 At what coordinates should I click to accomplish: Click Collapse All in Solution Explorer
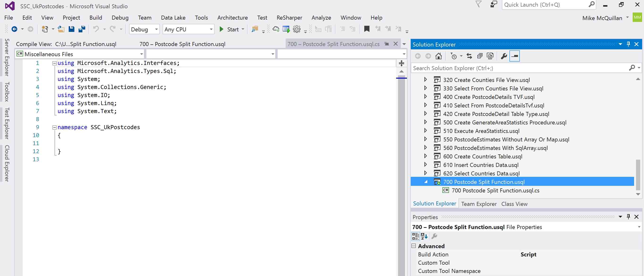(480, 56)
